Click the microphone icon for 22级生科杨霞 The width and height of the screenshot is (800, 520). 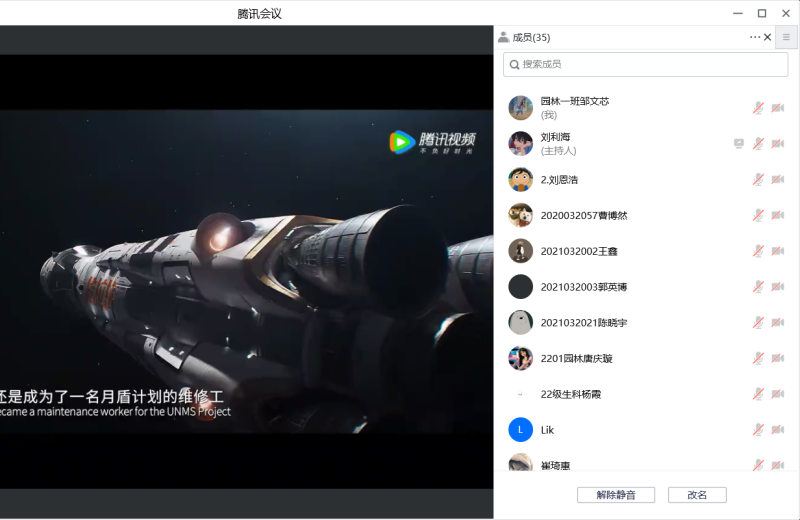point(758,394)
